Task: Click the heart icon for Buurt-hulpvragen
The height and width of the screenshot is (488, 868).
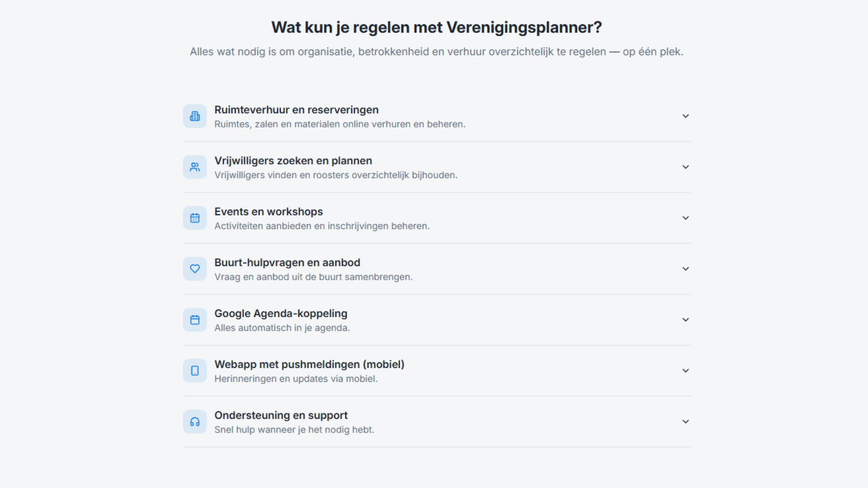Action: point(195,269)
